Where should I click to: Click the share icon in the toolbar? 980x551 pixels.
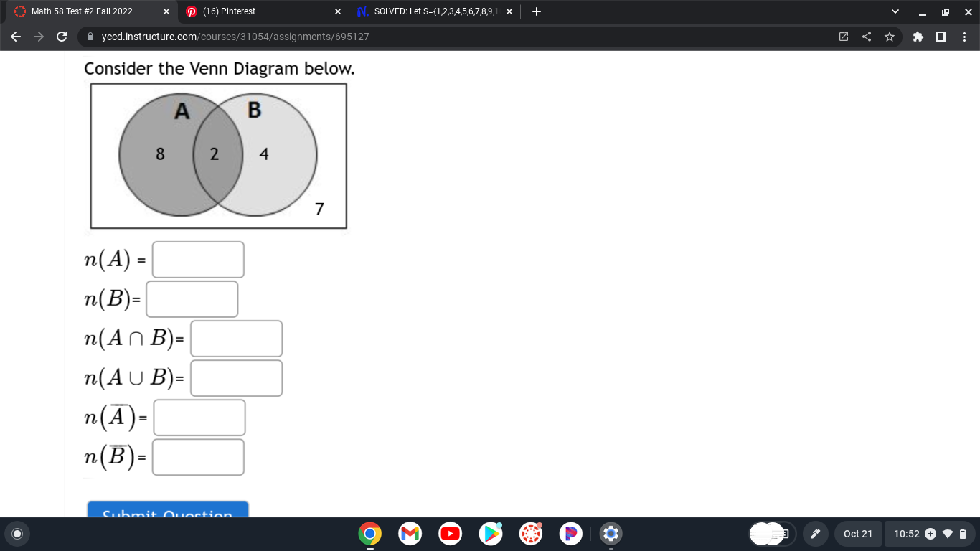866,37
